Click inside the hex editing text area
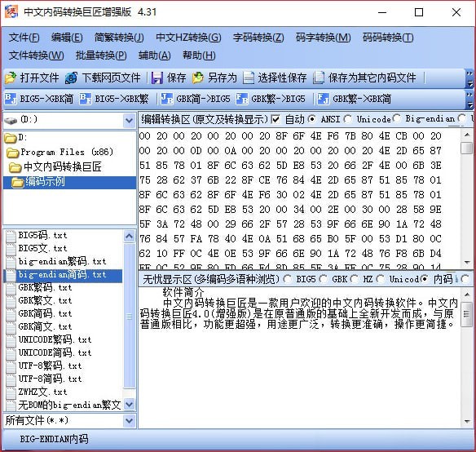This screenshot has height=452, width=476. [x=299, y=198]
